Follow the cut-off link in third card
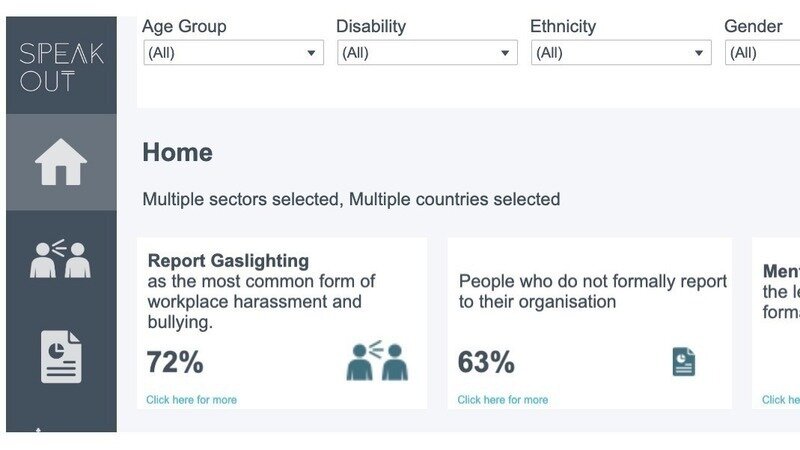The height and width of the screenshot is (450, 800). (x=781, y=399)
